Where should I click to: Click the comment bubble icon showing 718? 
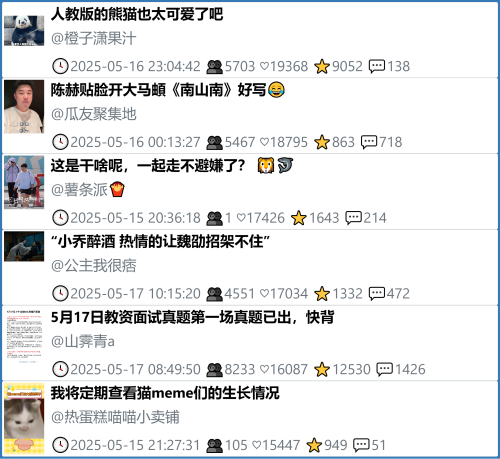click(x=369, y=142)
